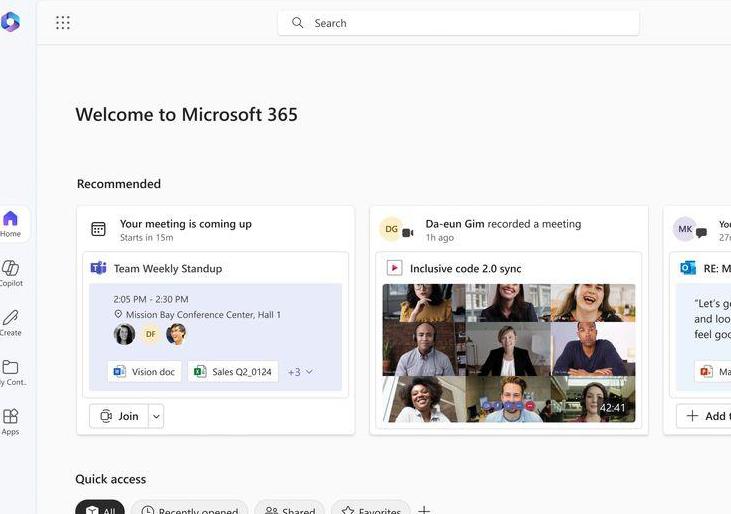Open Outlook icon on RE: email
The image size is (731, 514).
coord(688,268)
